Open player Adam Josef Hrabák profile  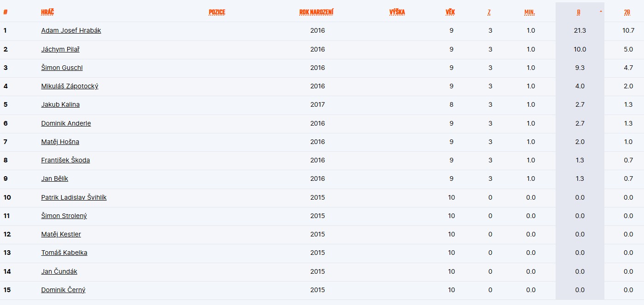tap(71, 30)
